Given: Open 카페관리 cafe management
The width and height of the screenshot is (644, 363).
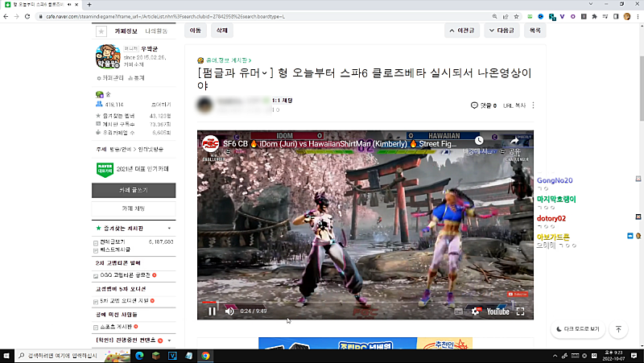Looking at the screenshot, I should [x=110, y=78].
